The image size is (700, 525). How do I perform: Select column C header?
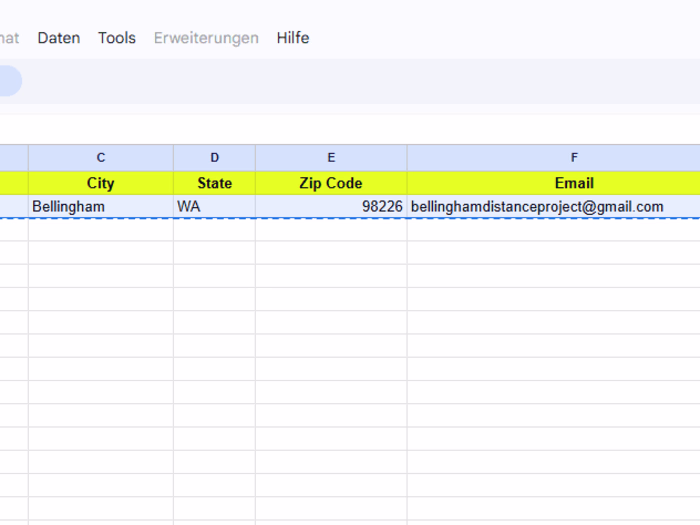pos(101,158)
